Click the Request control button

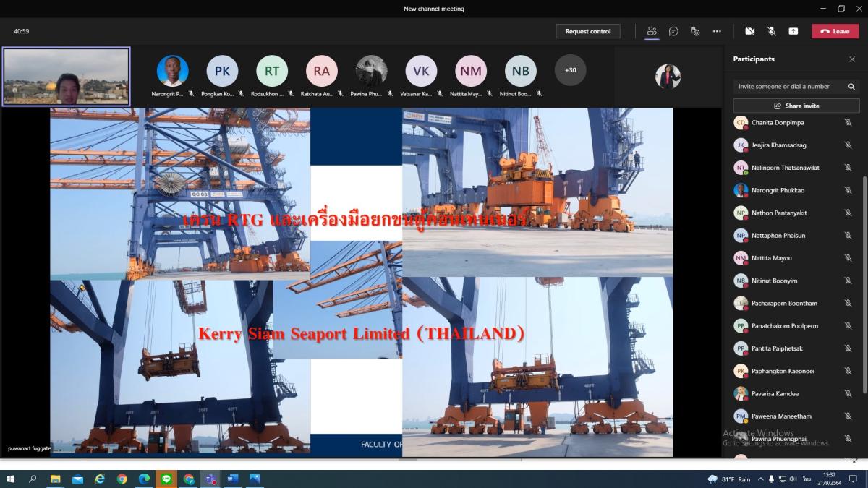pyautogui.click(x=588, y=31)
